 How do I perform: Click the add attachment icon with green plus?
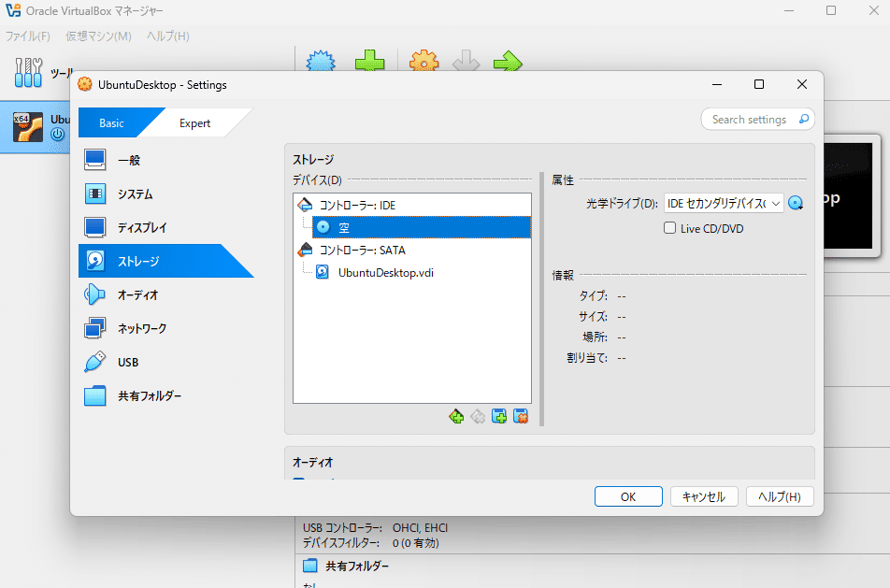pyautogui.click(x=499, y=417)
